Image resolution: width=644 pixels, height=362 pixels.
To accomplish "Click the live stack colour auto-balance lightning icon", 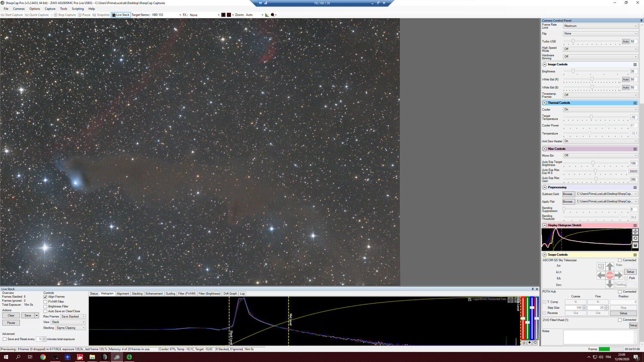I will pos(524,343).
